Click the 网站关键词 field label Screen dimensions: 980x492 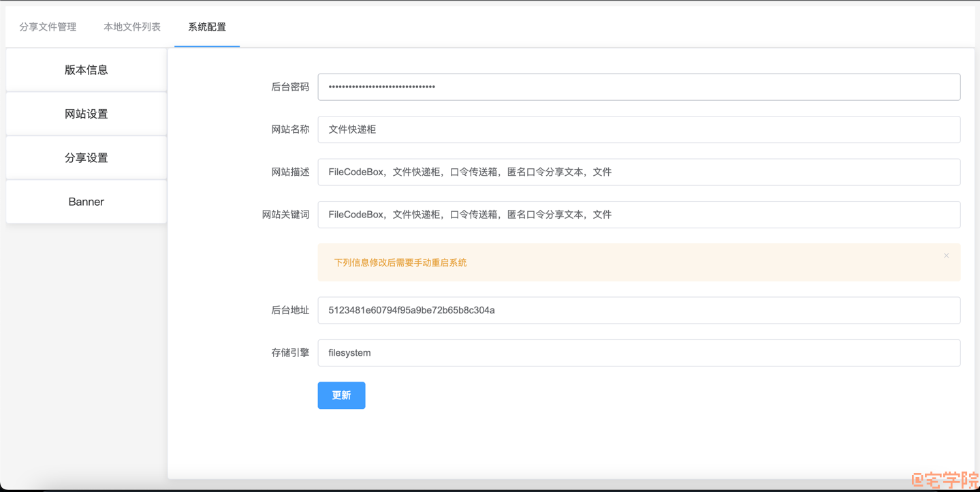285,215
